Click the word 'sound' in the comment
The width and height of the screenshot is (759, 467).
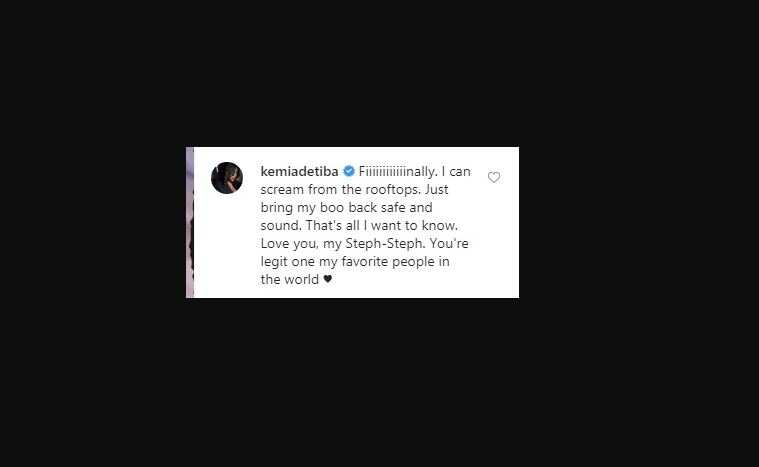[x=280, y=226]
